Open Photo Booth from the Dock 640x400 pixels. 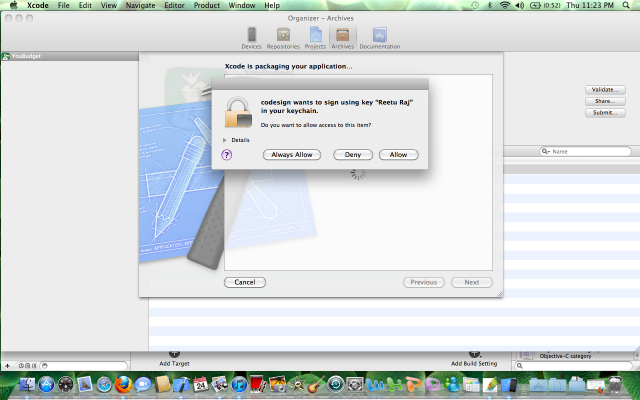coord(258,384)
